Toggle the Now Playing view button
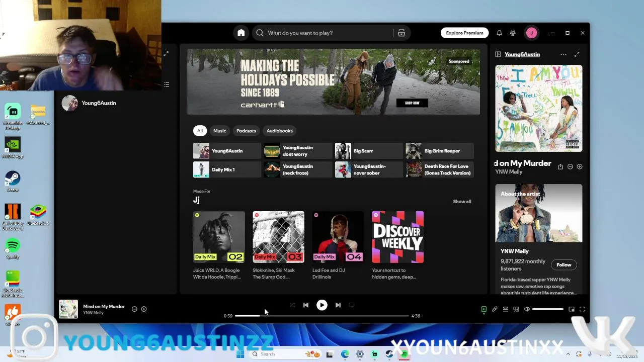Screen dimensions: 644x362 pyautogui.click(x=484, y=309)
